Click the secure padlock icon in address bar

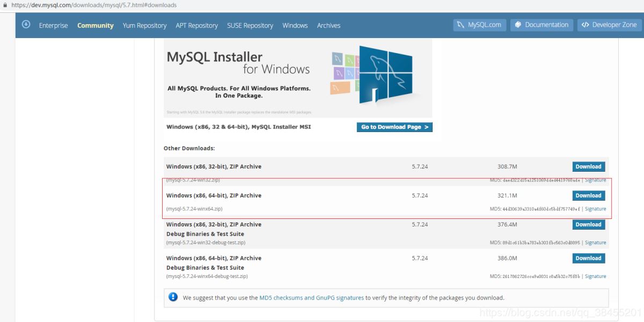(5, 5)
